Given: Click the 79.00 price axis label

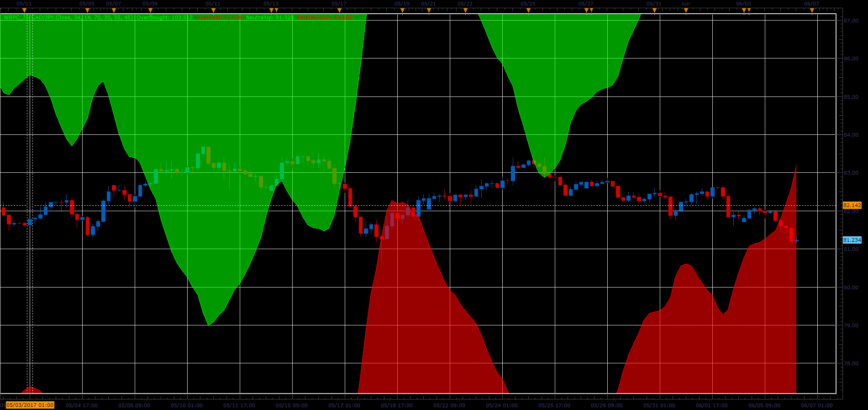Looking at the screenshot, I should tap(851, 325).
